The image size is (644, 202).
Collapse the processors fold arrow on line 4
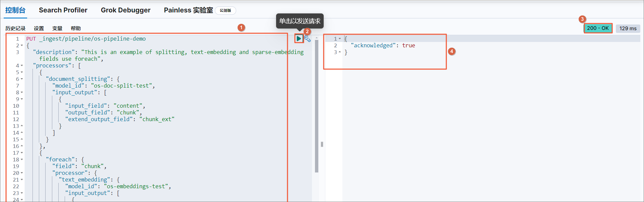[x=22, y=66]
